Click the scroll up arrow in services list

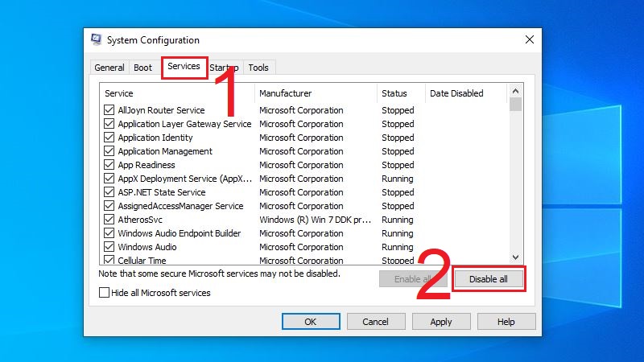(516, 89)
